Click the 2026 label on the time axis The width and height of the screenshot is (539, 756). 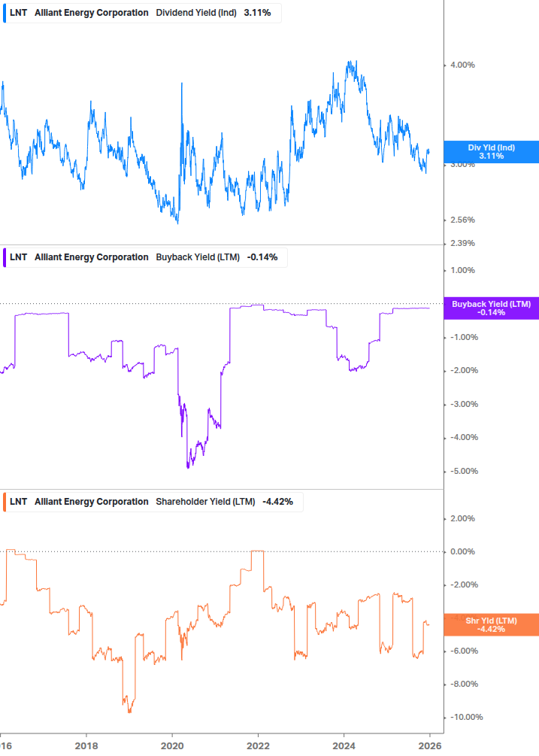click(430, 746)
